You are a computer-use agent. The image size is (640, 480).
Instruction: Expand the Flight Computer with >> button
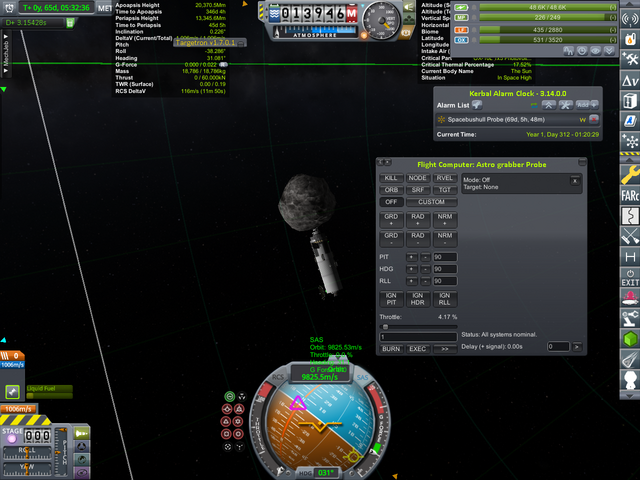pos(443,349)
